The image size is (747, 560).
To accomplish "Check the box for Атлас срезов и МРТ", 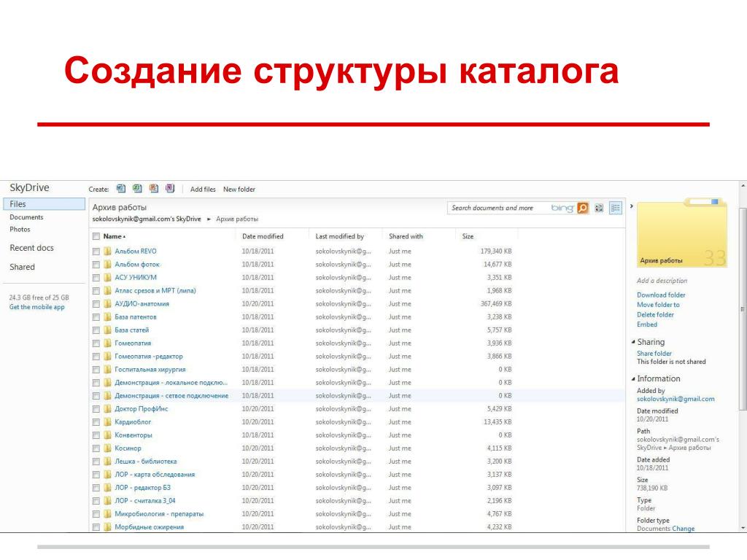I will point(96,291).
